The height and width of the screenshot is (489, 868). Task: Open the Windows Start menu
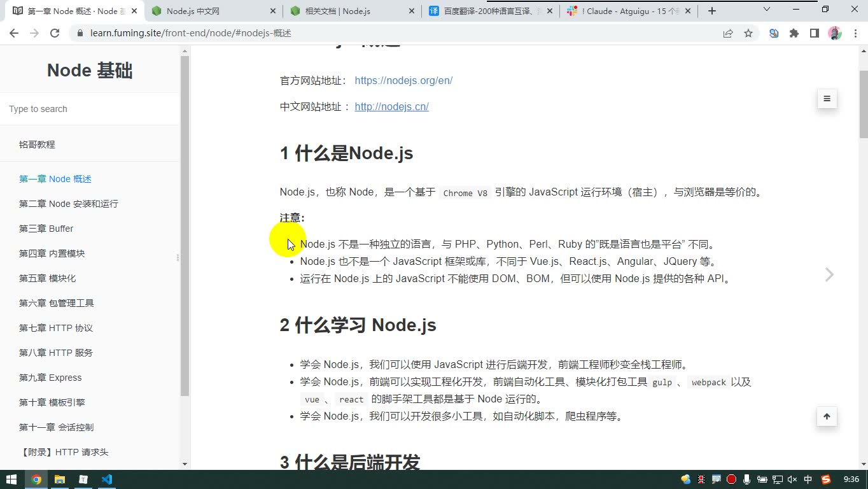(x=11, y=479)
